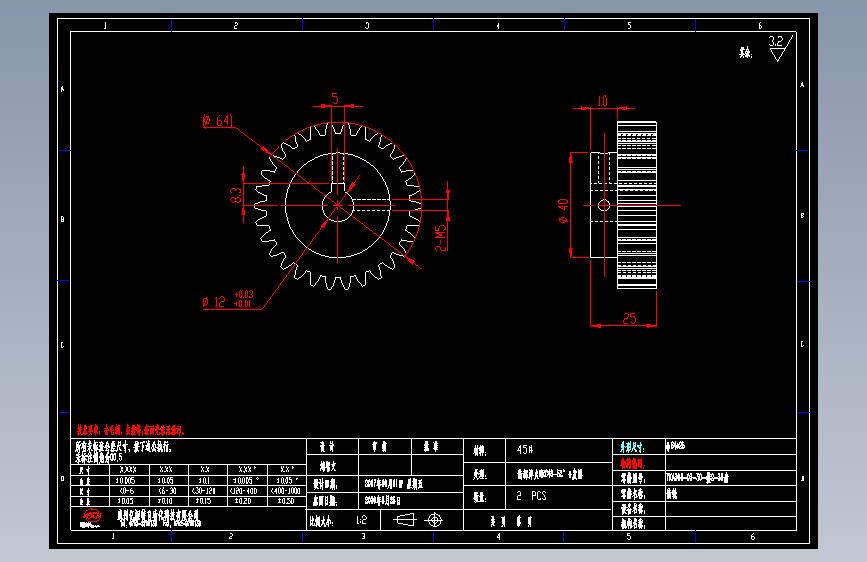
Task: Select the keyway width dimension 5
Action: pyautogui.click(x=335, y=98)
